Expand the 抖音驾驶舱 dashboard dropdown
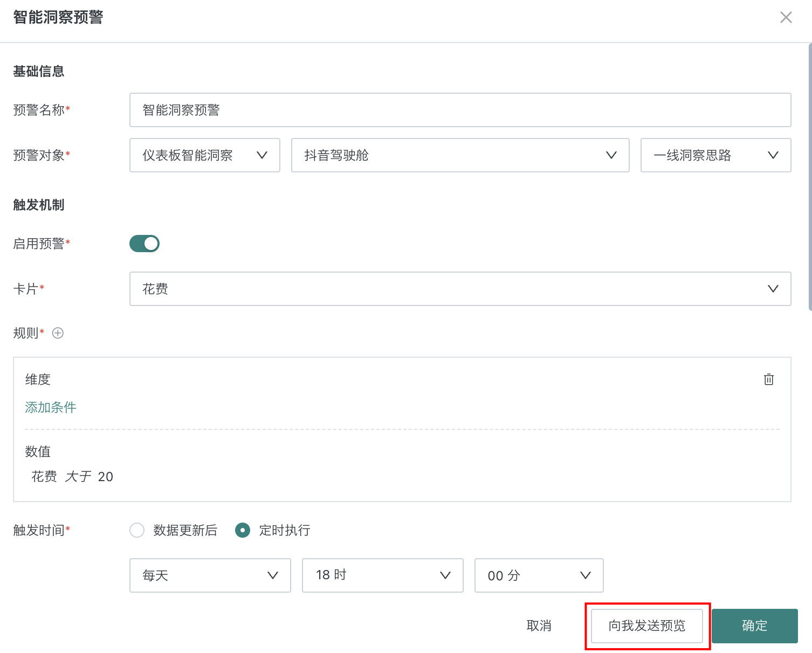Screen dimensions: 812x653 click(460, 155)
